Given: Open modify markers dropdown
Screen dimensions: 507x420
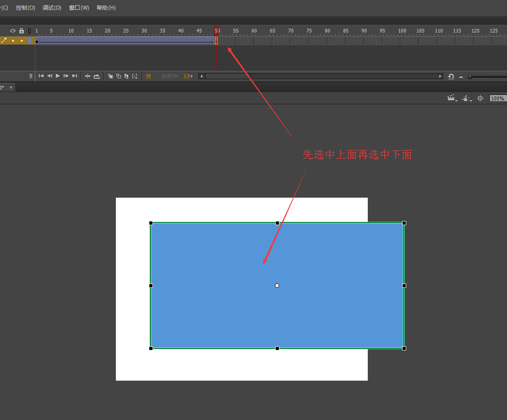Looking at the screenshot, I should [x=135, y=76].
